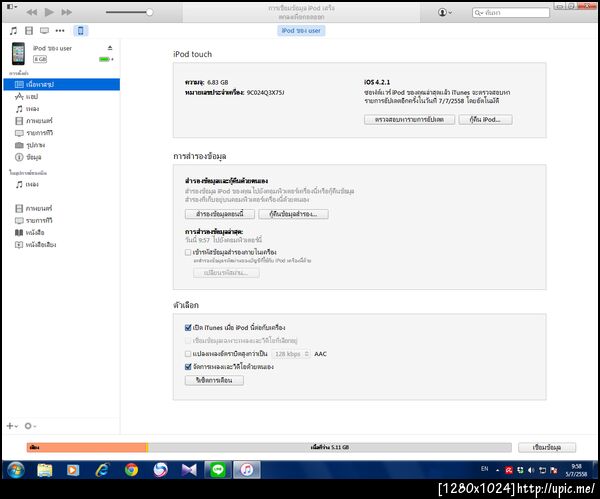Click the grey free space storage segment
Viewport: 600px width, 499px height.
pyautogui.click(x=330, y=447)
